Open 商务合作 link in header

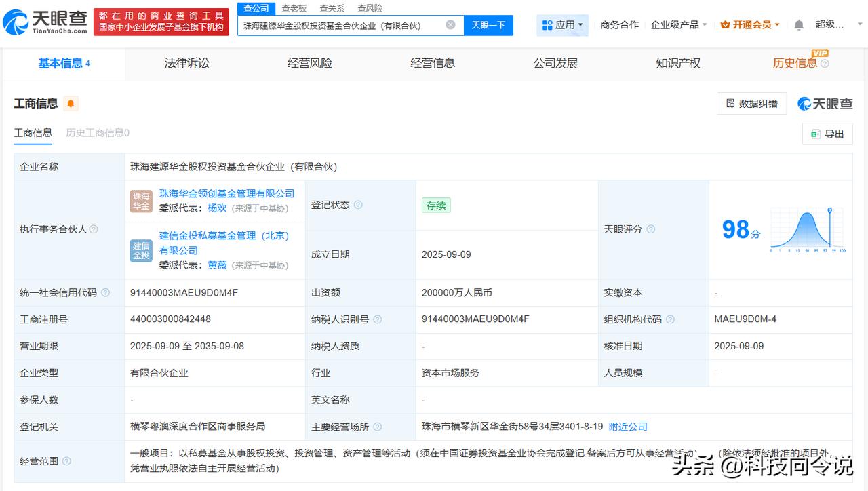[620, 25]
